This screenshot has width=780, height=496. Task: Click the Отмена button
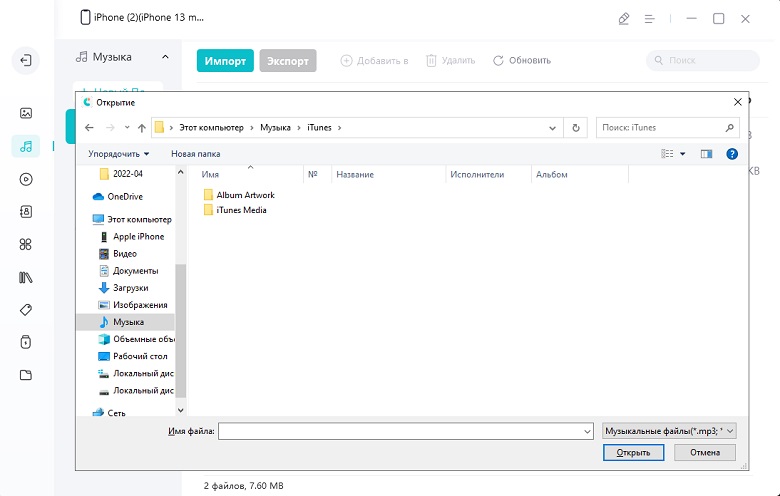(705, 453)
